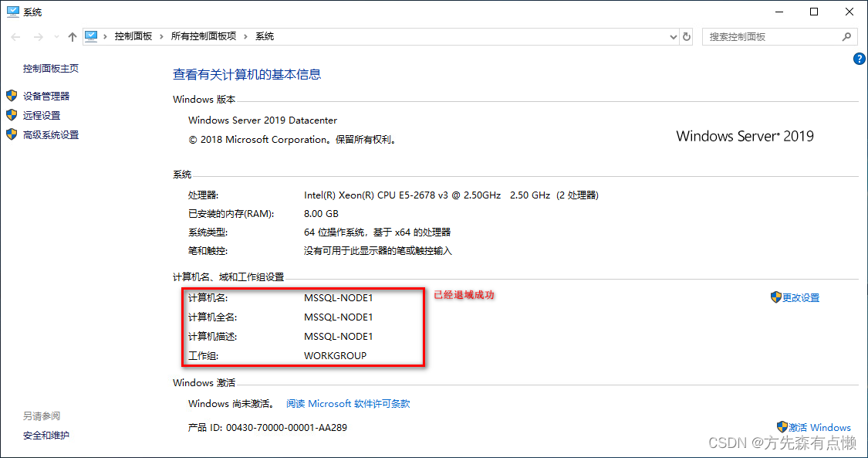
Task: Open 高级系统设置 from the sidebar
Action: pyautogui.click(x=51, y=135)
